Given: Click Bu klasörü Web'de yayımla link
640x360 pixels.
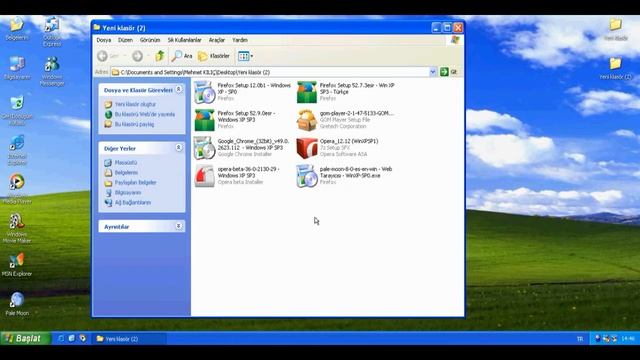Looking at the screenshot, I should tap(144, 114).
